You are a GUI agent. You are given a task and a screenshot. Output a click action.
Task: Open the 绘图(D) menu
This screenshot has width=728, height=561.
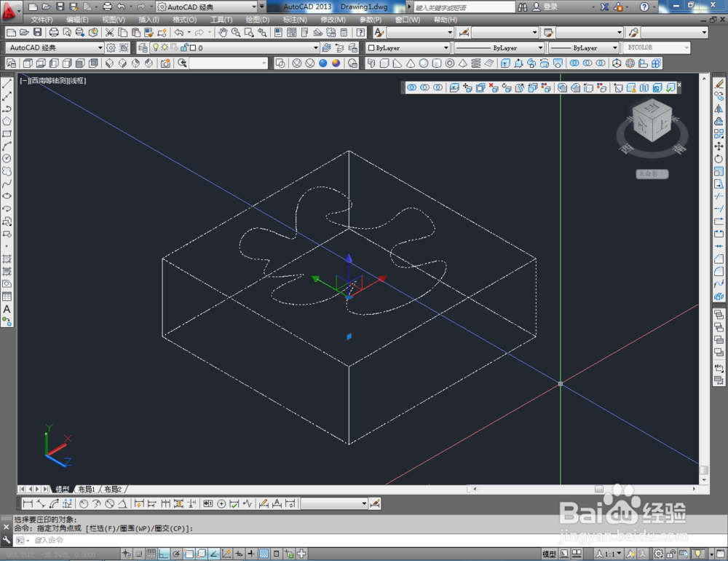pos(257,20)
